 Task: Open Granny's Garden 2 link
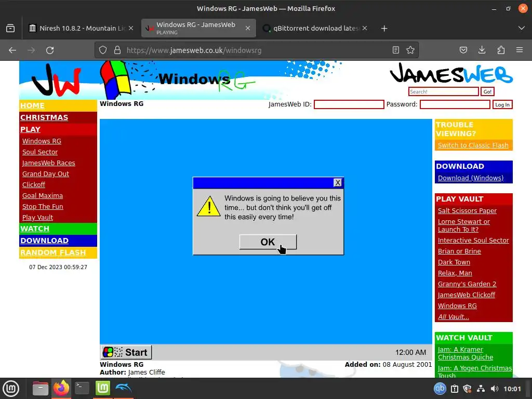click(x=467, y=284)
